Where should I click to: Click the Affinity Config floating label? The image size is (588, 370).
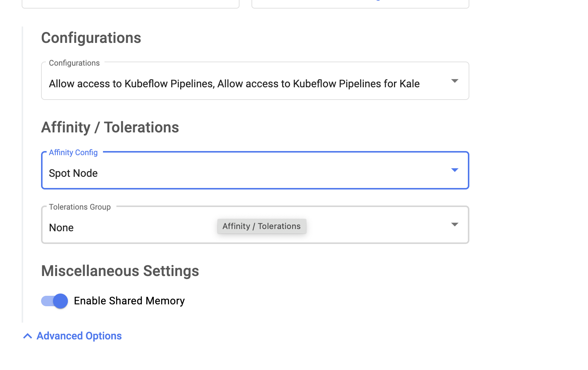tap(73, 153)
